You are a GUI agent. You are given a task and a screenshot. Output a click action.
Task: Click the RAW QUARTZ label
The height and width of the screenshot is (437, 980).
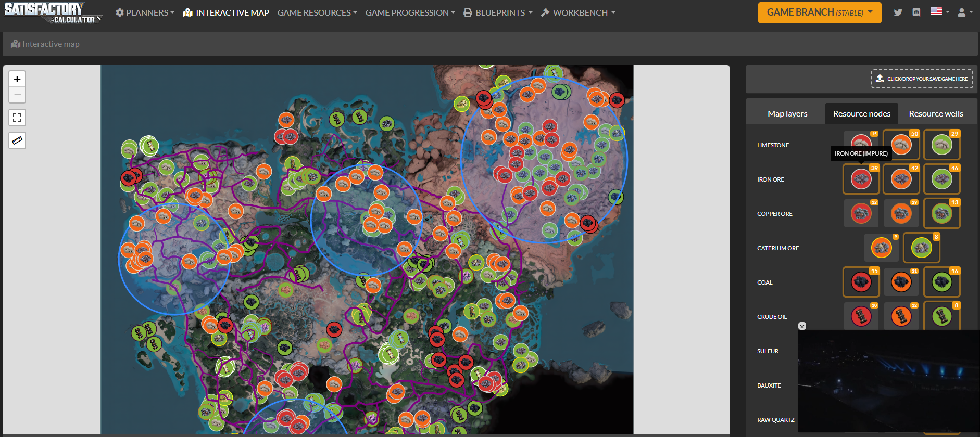776,420
